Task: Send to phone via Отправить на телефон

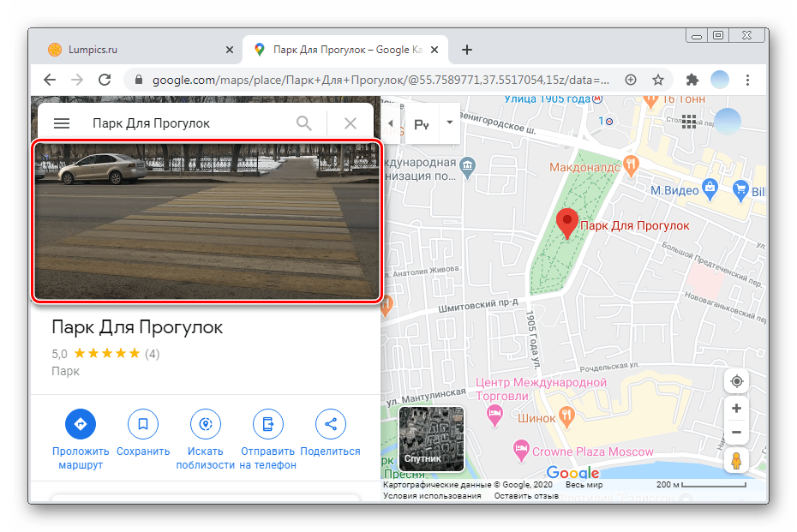Action: (x=268, y=424)
